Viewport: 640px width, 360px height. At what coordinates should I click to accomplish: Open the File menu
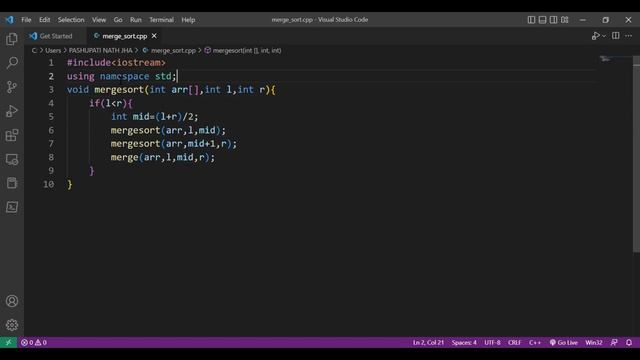click(26, 20)
